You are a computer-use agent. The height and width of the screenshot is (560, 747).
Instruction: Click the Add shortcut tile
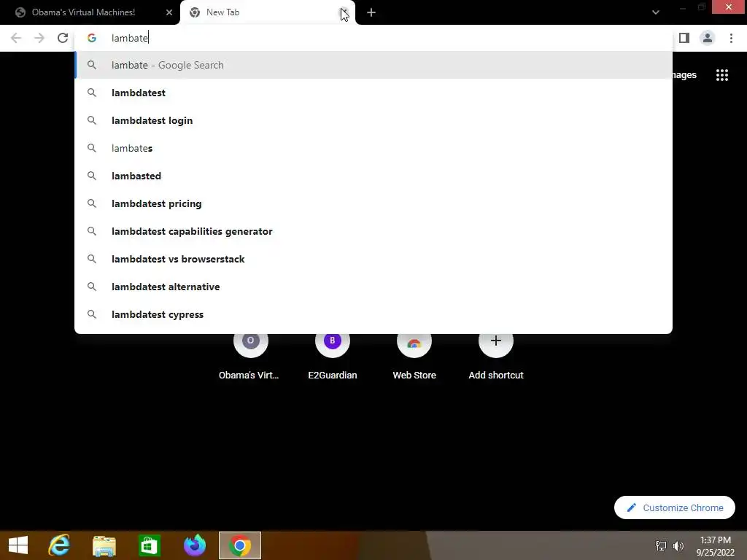(x=495, y=354)
